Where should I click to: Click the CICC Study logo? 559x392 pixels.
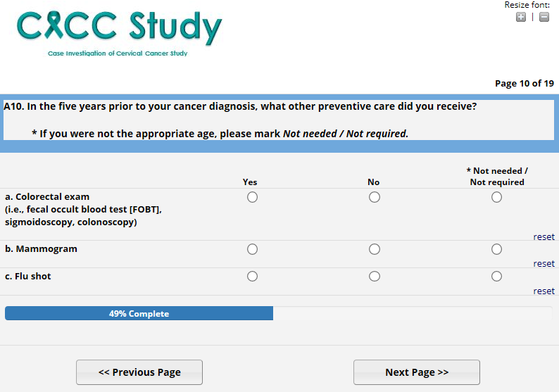tap(119, 32)
